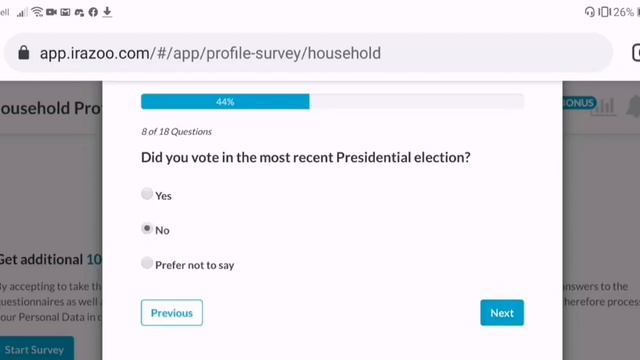Tap the download arrow status icon

click(107, 12)
